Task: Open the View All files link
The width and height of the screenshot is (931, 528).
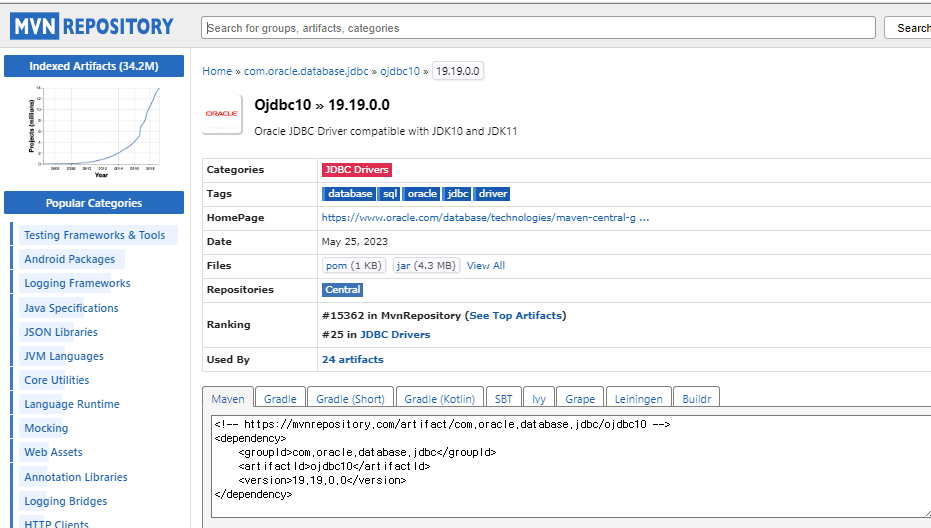Action: (486, 265)
